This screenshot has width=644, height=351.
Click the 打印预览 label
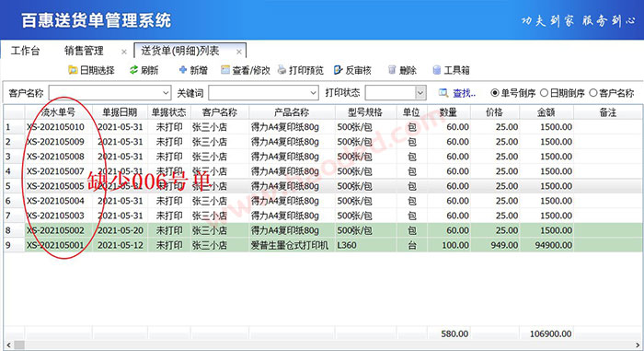pos(306,70)
